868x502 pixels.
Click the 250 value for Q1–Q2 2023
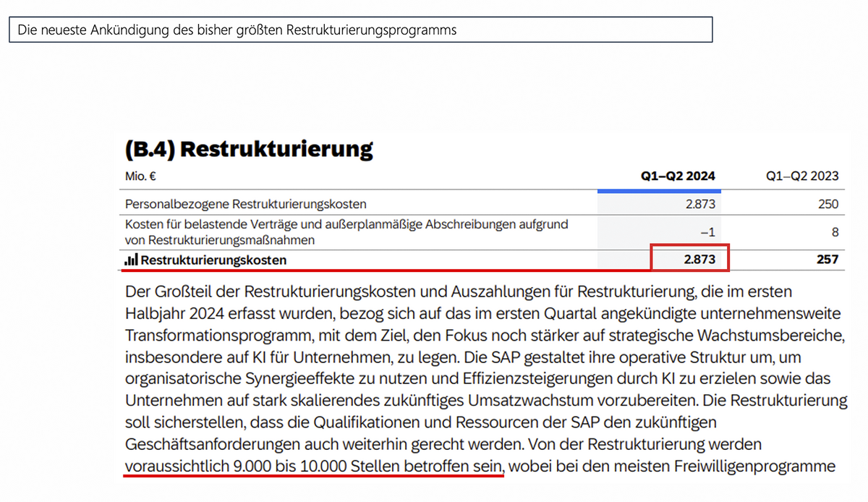(828, 204)
